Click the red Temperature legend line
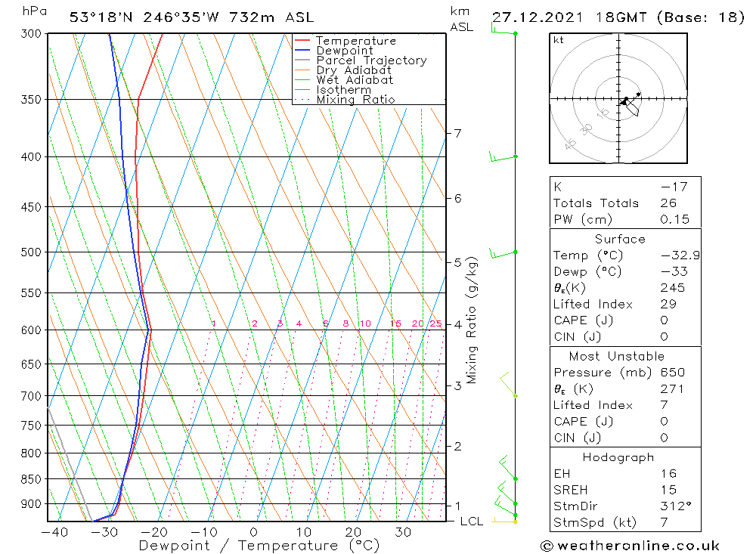The image size is (756, 554). pyautogui.click(x=302, y=41)
